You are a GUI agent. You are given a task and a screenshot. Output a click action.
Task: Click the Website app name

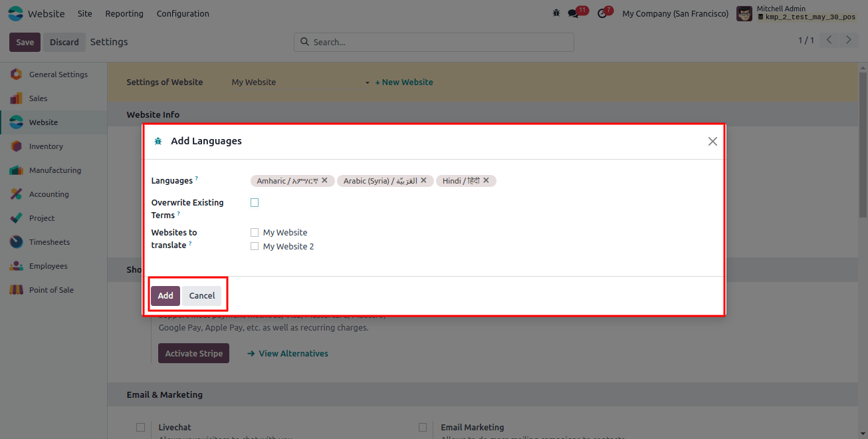[47, 13]
